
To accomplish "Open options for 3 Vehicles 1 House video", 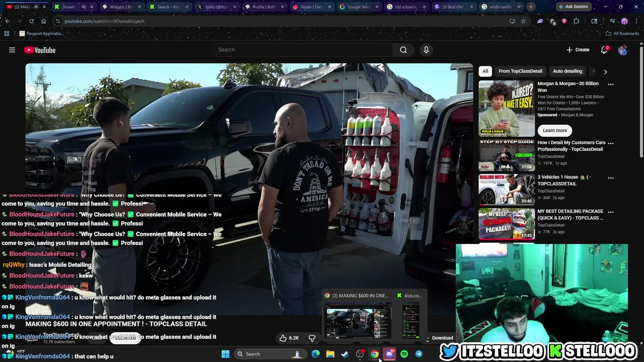I will (x=611, y=178).
